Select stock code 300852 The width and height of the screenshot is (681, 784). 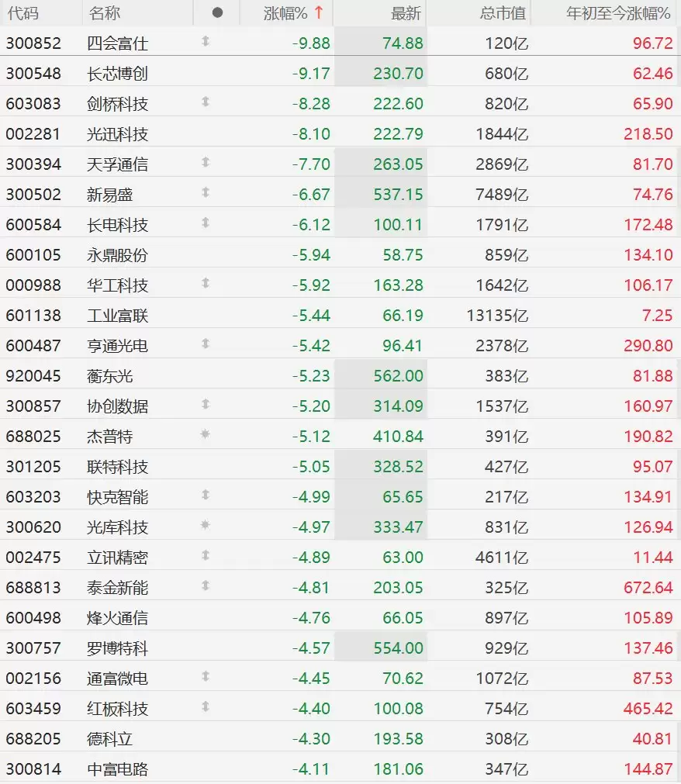[x=33, y=43]
